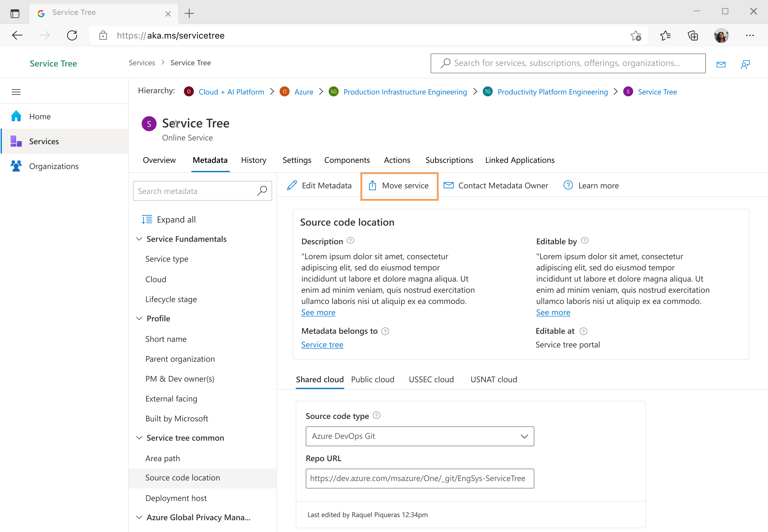Image resolution: width=768 pixels, height=532 pixels.
Task: Click See more under Description
Action: click(x=318, y=312)
